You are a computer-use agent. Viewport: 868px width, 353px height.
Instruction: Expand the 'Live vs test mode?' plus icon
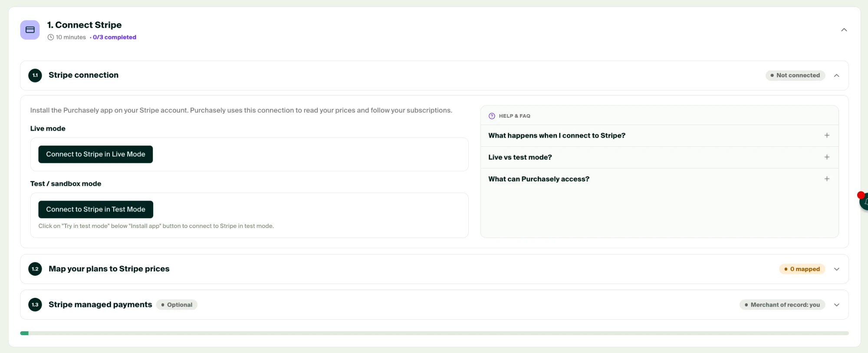(827, 157)
